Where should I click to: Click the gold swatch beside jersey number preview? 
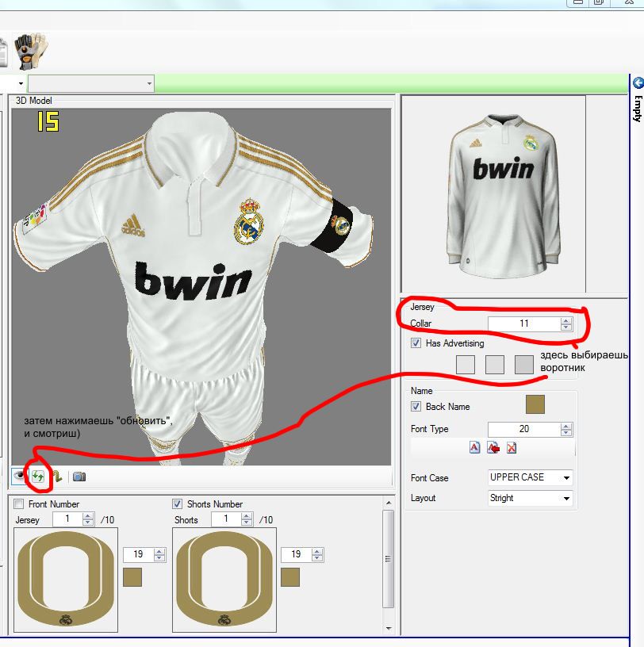point(132,577)
